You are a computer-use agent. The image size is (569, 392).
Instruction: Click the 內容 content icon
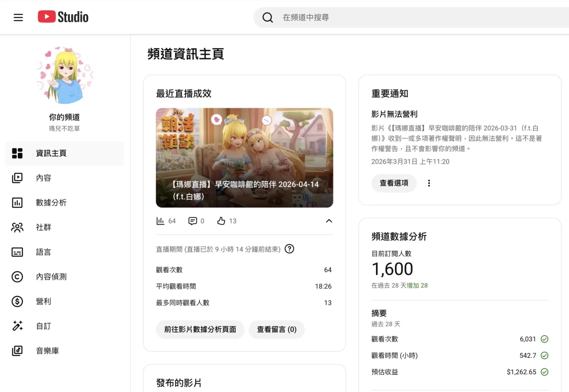click(x=17, y=178)
